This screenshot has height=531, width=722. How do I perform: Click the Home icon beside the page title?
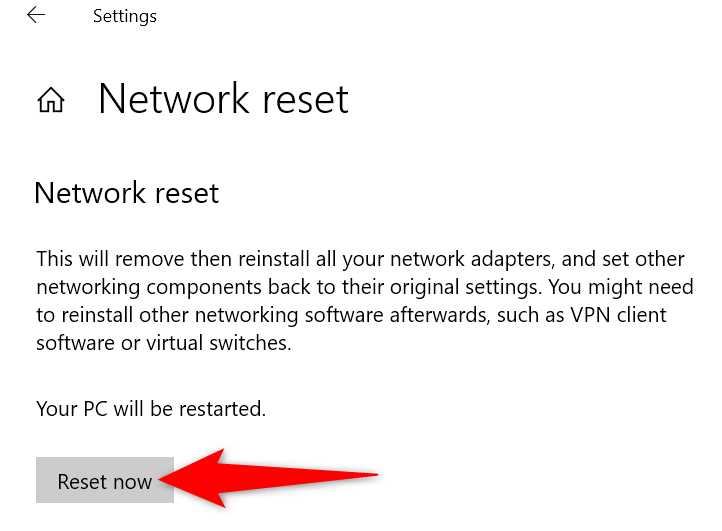[x=50, y=100]
